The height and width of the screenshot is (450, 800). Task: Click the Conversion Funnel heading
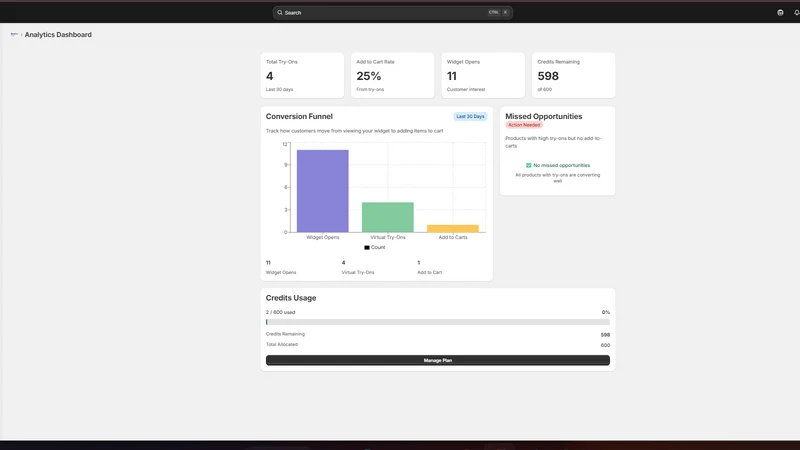[x=299, y=116]
